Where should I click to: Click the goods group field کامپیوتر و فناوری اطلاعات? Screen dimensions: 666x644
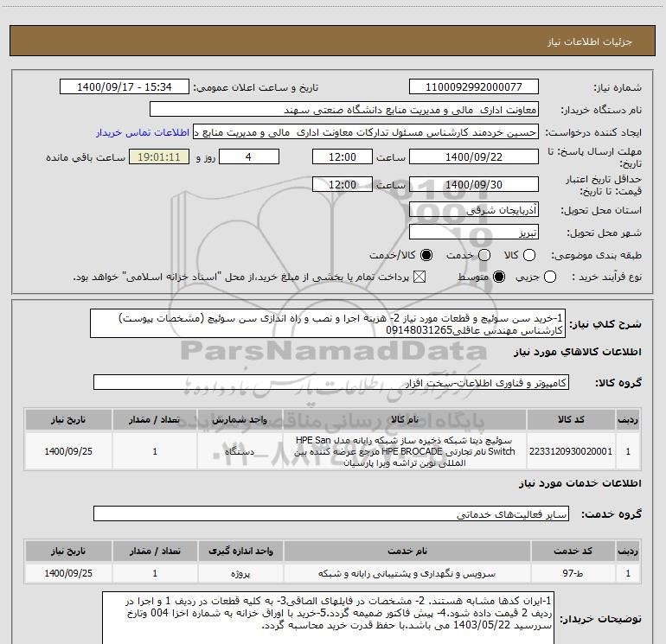[331, 382]
